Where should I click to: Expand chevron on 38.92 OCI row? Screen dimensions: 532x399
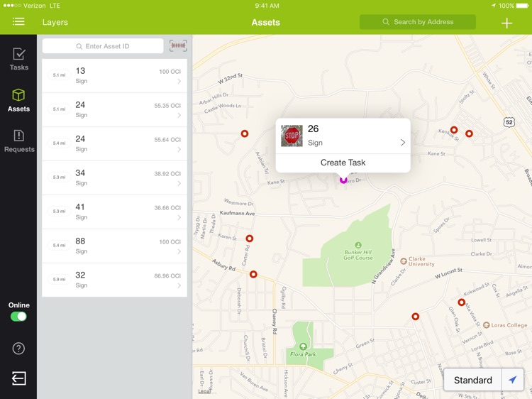[179, 183]
